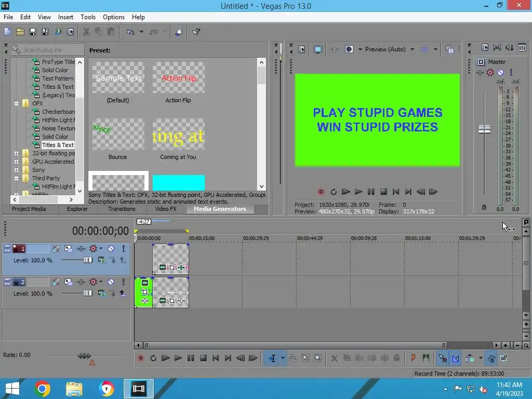Click the Cut toolbar icon
The height and width of the screenshot is (399, 532).
coord(87,32)
